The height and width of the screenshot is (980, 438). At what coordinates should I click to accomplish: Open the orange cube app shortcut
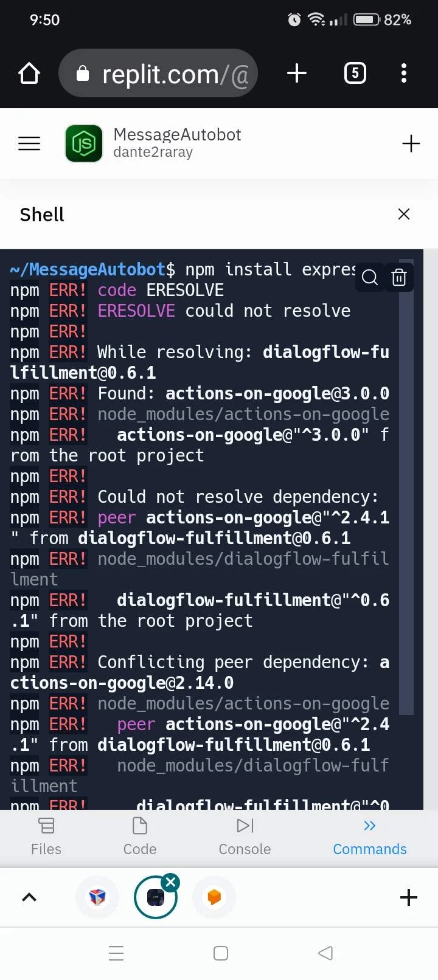(214, 897)
